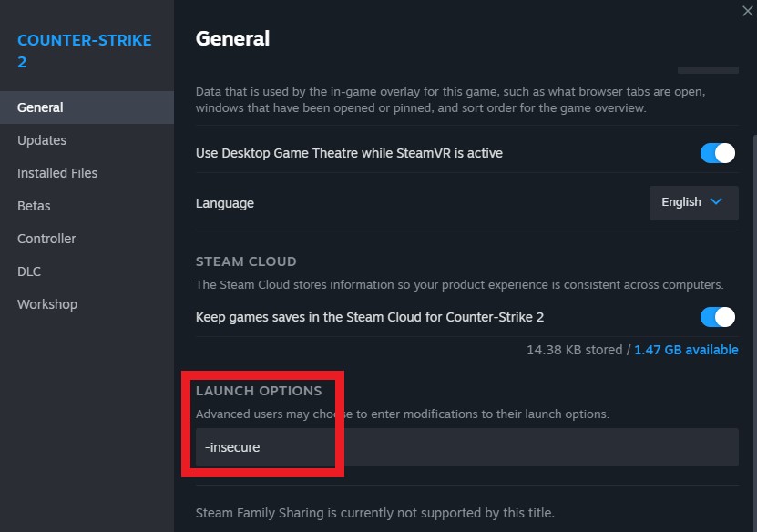Click the chevron arrow beside English
This screenshot has width=757, height=532.
[x=716, y=202]
